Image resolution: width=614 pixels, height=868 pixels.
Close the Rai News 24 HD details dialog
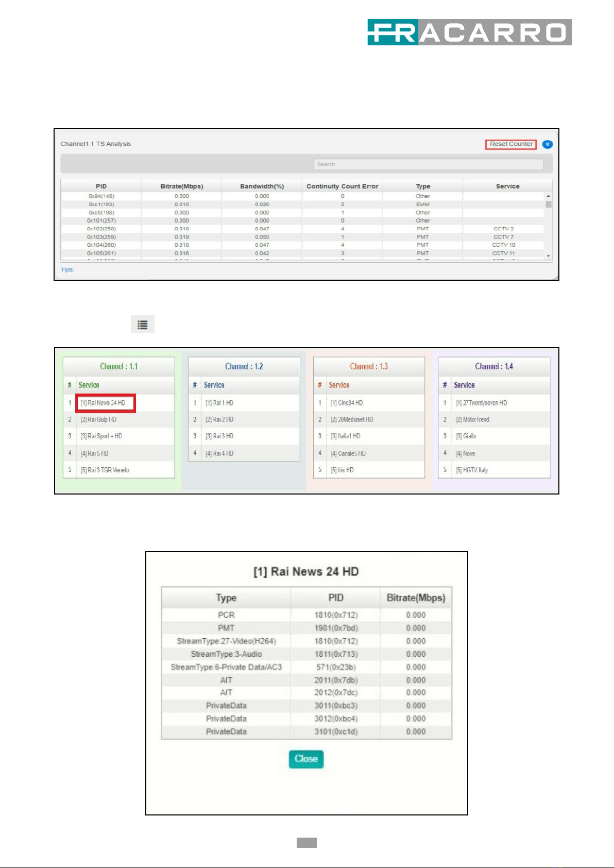tap(306, 759)
